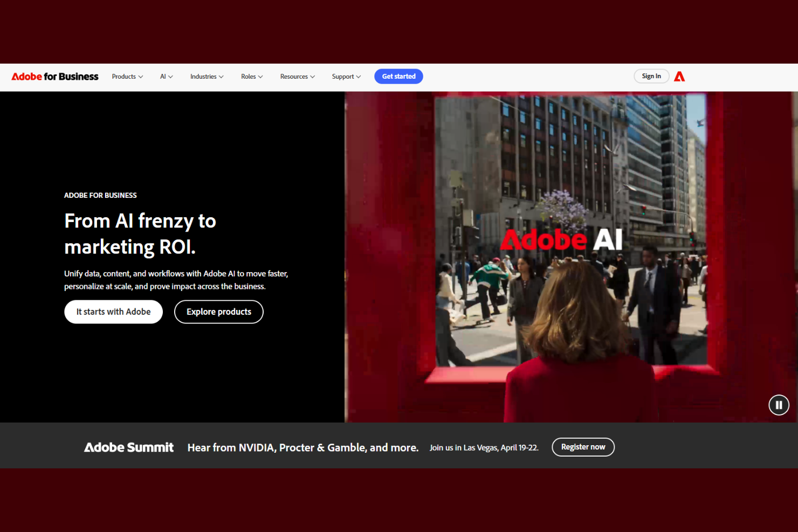Click the Adobe AI hero video

[571, 257]
